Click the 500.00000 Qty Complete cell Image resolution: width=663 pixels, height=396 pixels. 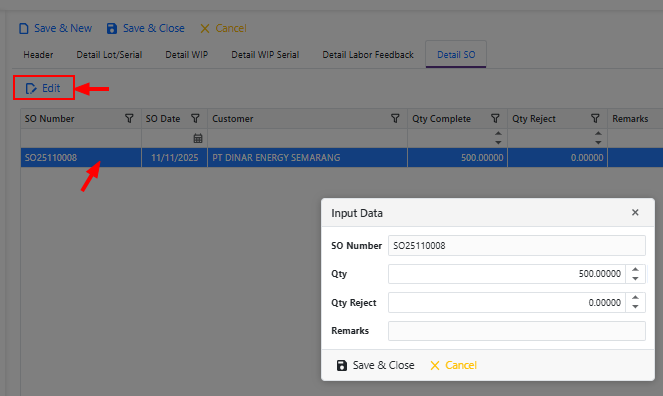[458, 158]
